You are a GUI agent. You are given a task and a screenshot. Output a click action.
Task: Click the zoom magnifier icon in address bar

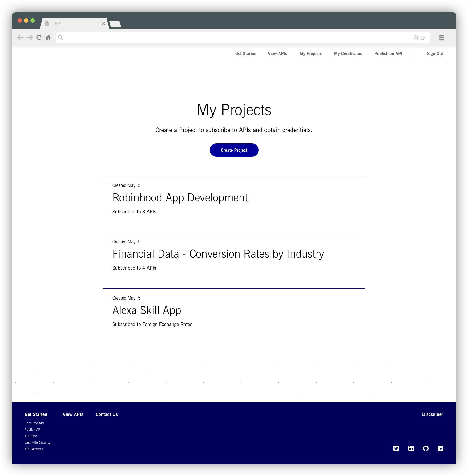tap(416, 38)
